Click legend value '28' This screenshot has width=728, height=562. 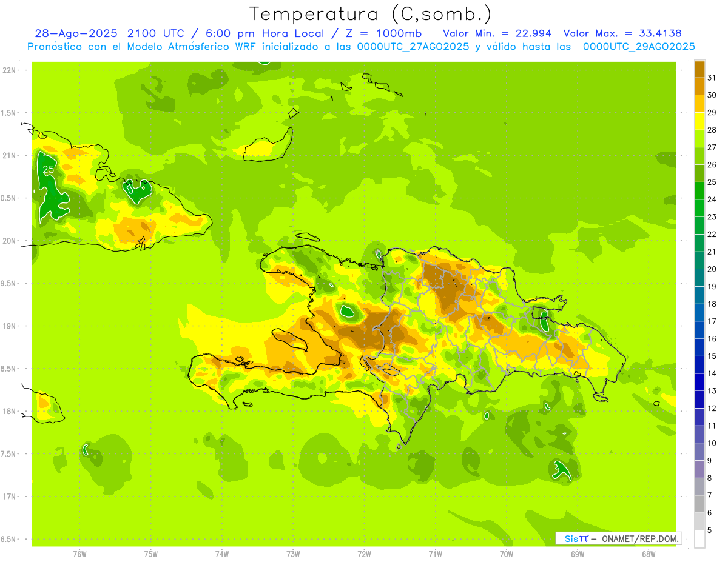tap(712, 130)
